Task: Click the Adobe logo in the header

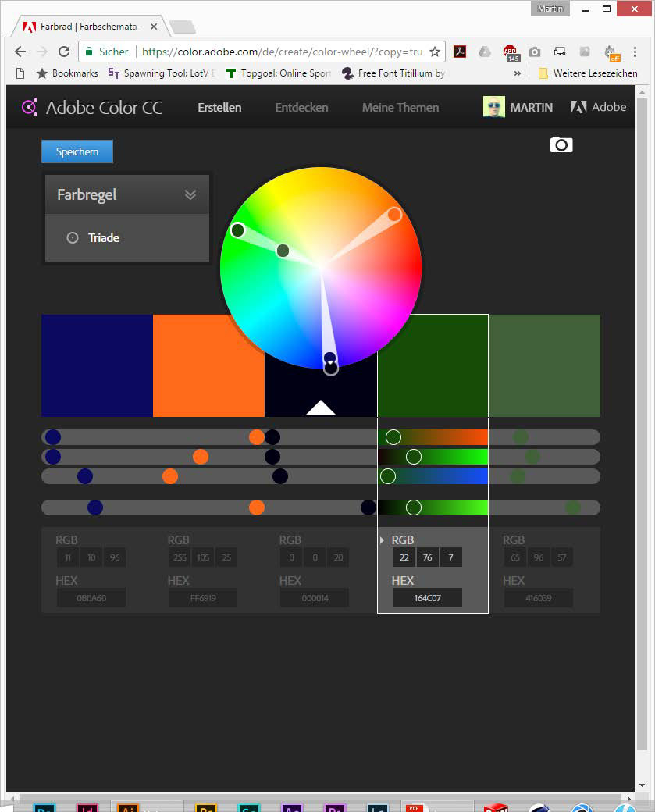Action: click(599, 107)
